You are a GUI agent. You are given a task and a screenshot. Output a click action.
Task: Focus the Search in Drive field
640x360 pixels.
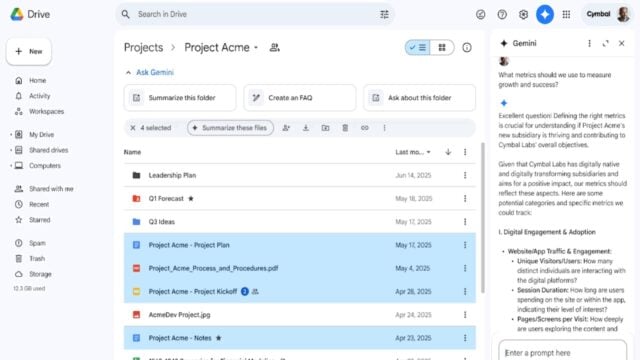pos(255,14)
